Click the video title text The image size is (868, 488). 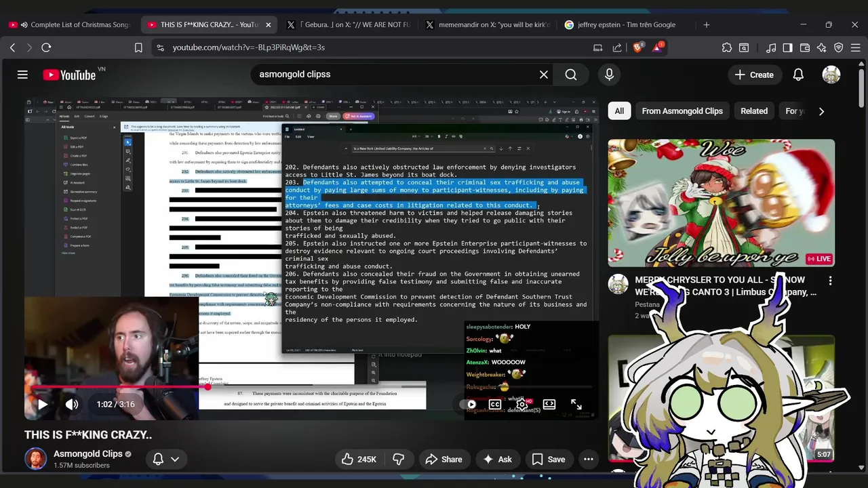click(x=88, y=434)
